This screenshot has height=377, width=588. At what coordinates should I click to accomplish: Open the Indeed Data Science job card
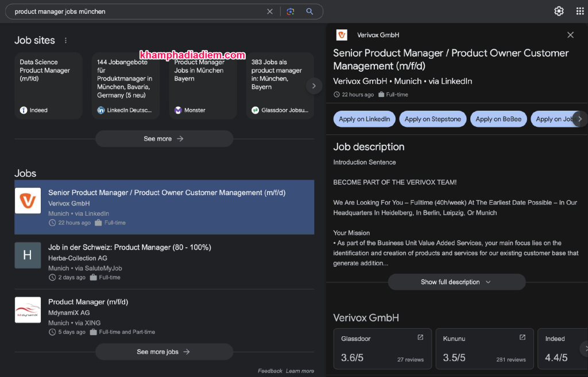click(x=48, y=85)
